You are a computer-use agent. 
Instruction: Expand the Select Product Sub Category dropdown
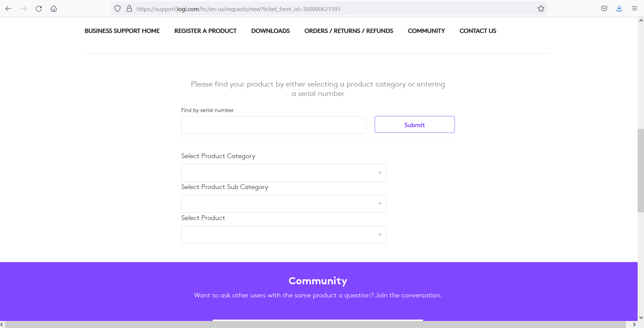pyautogui.click(x=283, y=204)
